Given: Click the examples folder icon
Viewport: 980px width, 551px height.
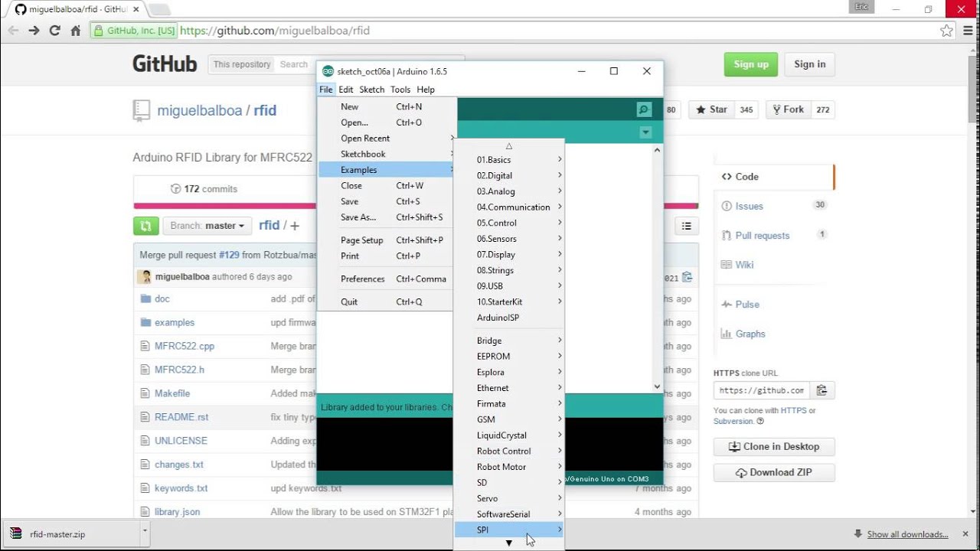Looking at the screenshot, I should pos(145,322).
